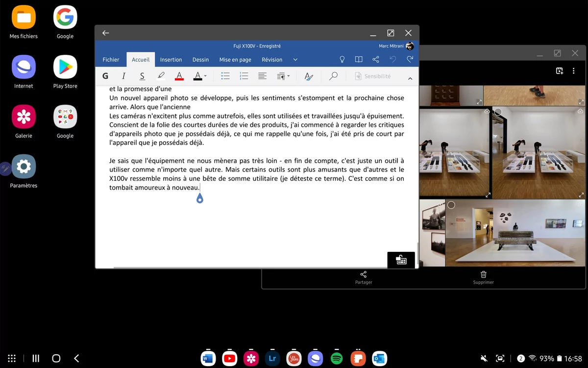Select the Accueil tab
The image size is (588, 368).
coord(141,60)
